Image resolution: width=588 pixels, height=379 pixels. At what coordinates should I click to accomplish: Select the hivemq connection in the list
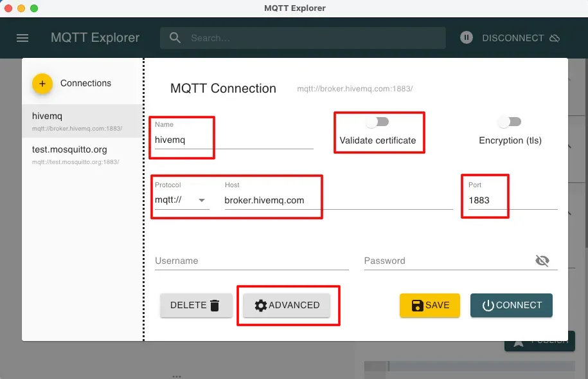[x=82, y=121]
